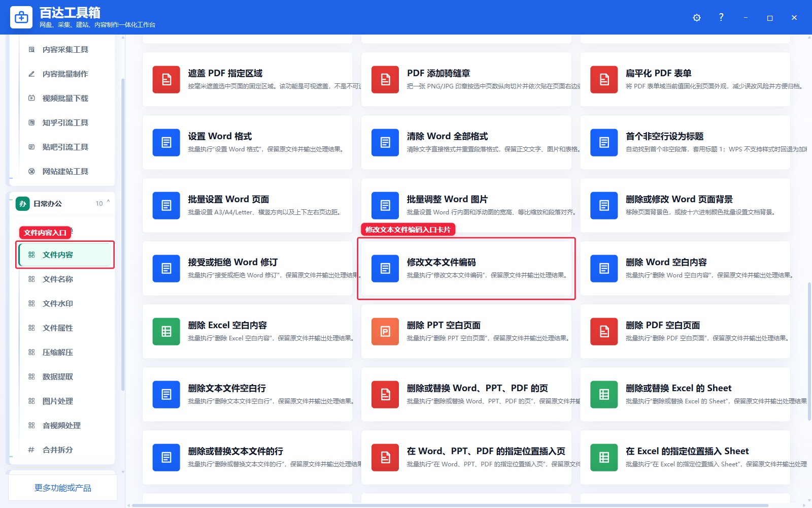Screen dimensions: 812x508
Task: Click the 清除 Word 全部格式 blue icon
Action: [x=385, y=143]
